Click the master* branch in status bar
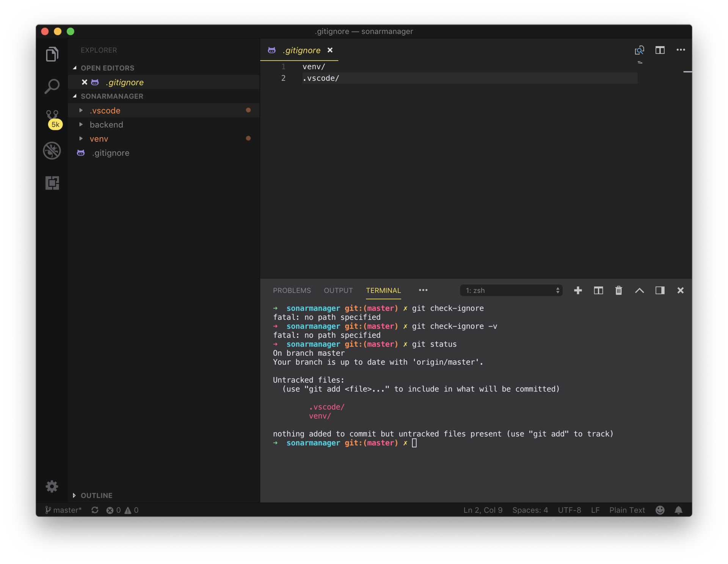Viewport: 728px width, 564px height. click(x=63, y=510)
